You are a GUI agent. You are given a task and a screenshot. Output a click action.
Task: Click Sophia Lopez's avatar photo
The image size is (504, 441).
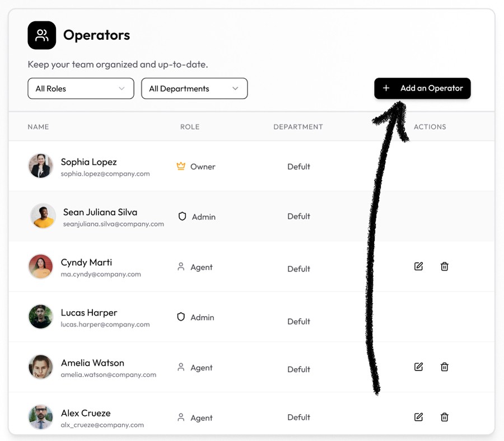[40, 166]
